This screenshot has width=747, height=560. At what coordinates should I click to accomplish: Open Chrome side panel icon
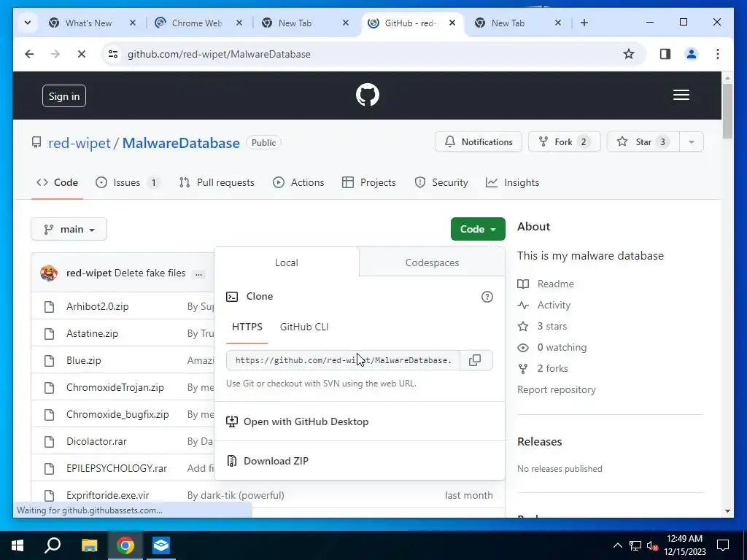click(x=665, y=54)
